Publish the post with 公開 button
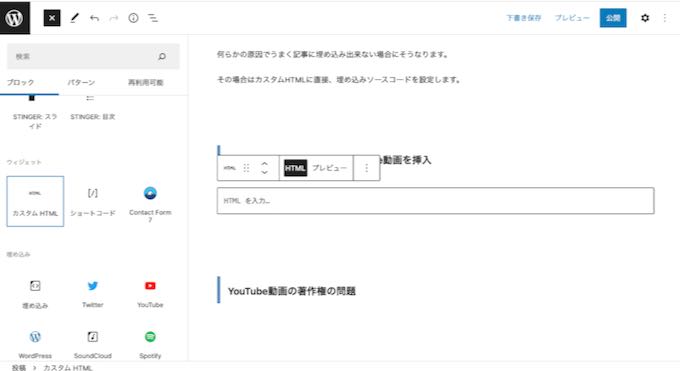The image size is (680, 371). pos(613,18)
